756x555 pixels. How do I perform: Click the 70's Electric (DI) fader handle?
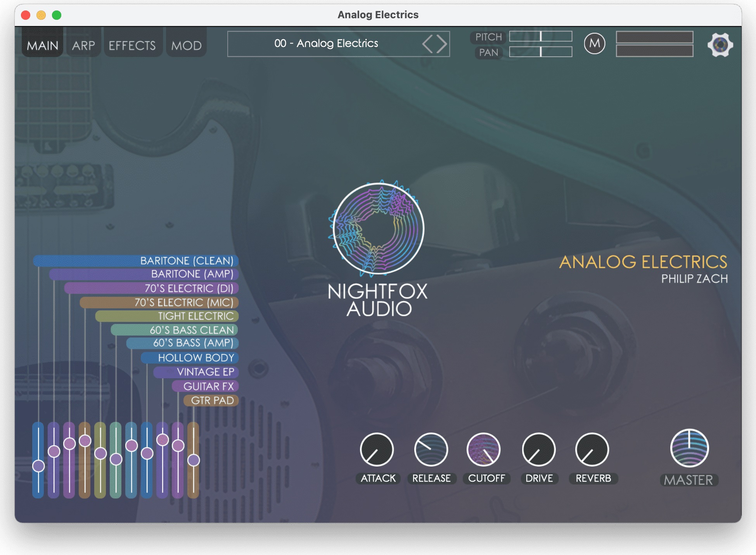click(x=69, y=444)
